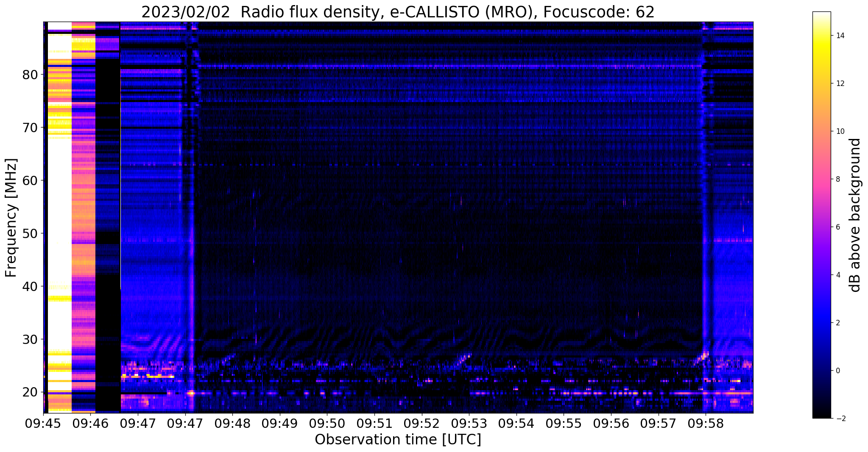This screenshot has width=868, height=452.
Task: Click frequency axis tick label 70
Action: (30, 128)
